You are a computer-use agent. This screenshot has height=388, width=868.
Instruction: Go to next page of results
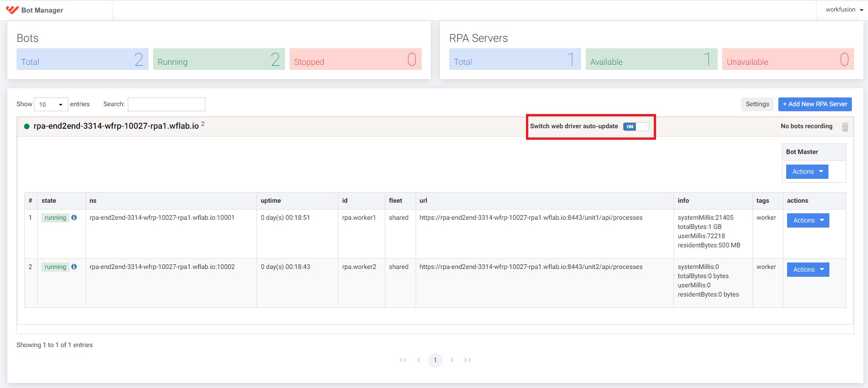[452, 360]
